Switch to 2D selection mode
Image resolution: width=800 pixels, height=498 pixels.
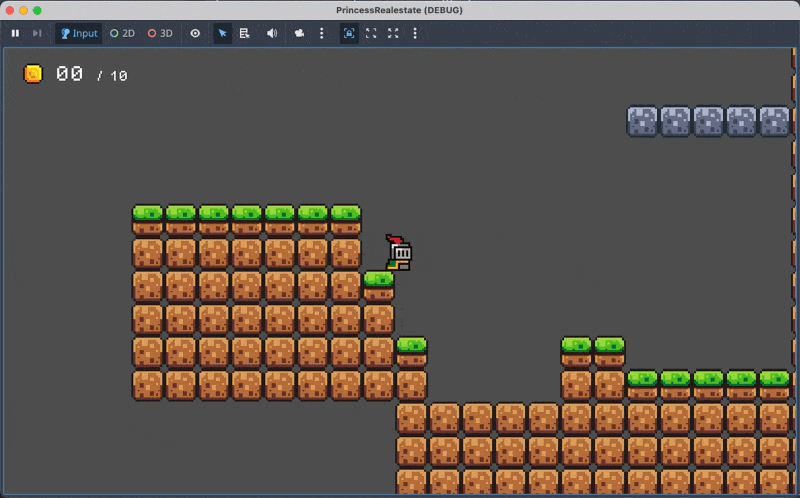[x=123, y=33]
